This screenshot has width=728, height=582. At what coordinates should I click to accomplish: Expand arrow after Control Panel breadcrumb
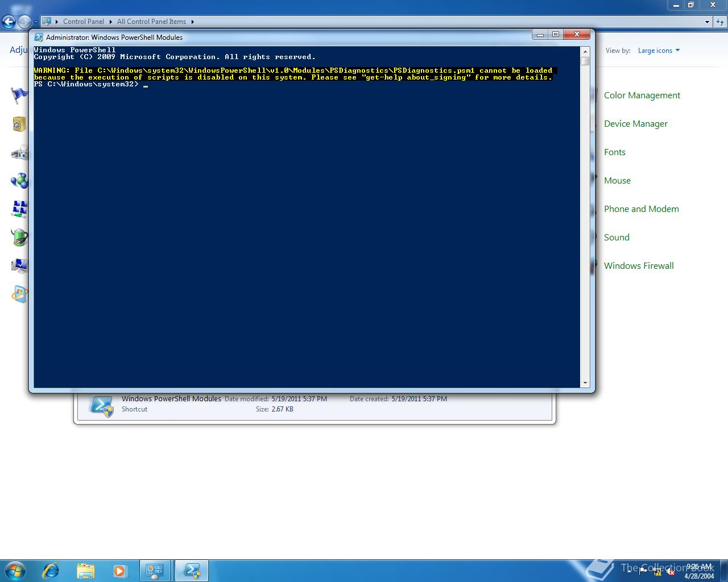click(x=111, y=22)
